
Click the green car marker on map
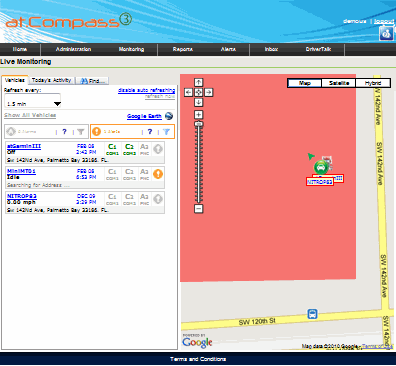320,167
